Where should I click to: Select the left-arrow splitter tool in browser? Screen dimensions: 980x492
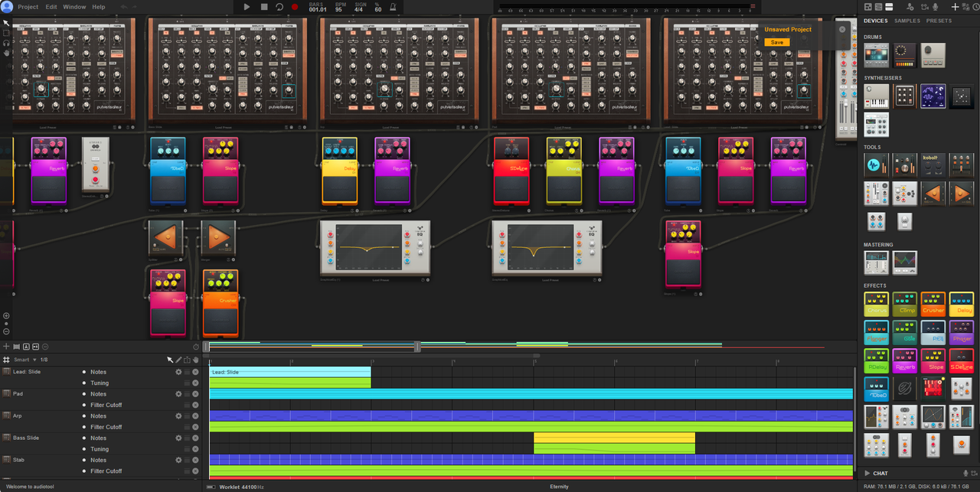933,193
